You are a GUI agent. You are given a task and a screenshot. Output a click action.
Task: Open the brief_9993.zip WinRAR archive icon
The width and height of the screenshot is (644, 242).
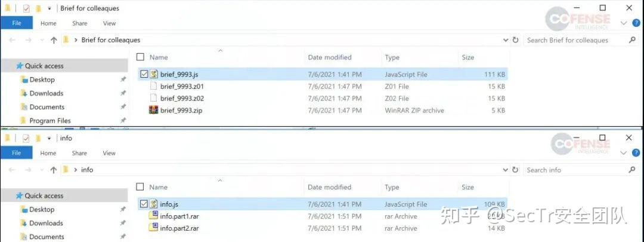154,111
